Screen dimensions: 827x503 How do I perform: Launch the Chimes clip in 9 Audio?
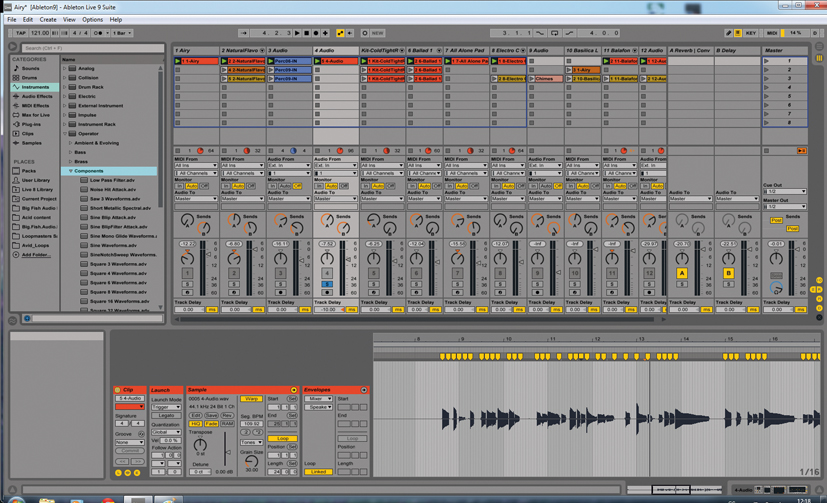532,79
